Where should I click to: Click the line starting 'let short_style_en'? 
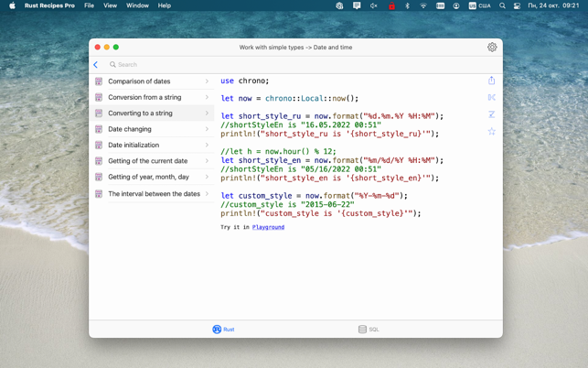332,160
